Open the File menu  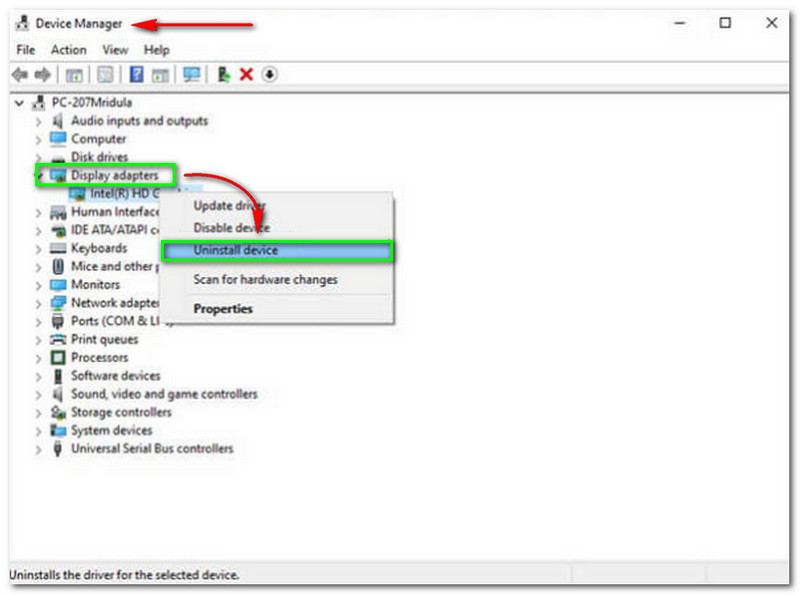(26, 50)
